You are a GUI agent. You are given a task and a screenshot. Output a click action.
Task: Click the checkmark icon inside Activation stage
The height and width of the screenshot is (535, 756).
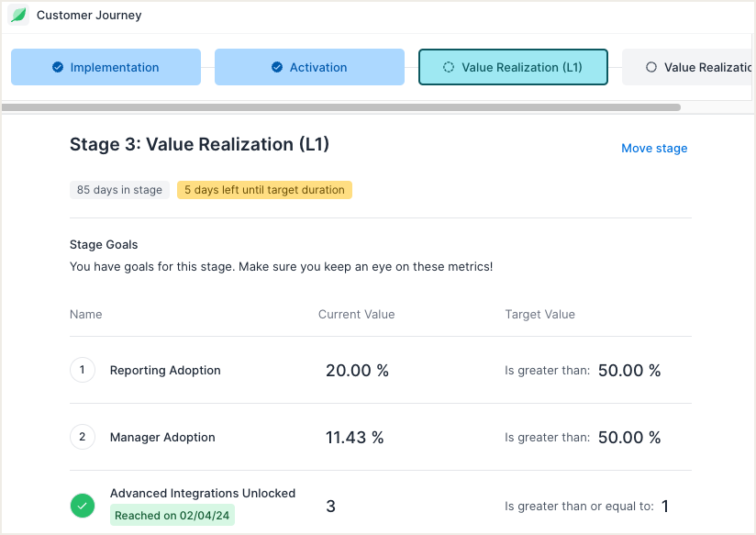pyautogui.click(x=276, y=66)
